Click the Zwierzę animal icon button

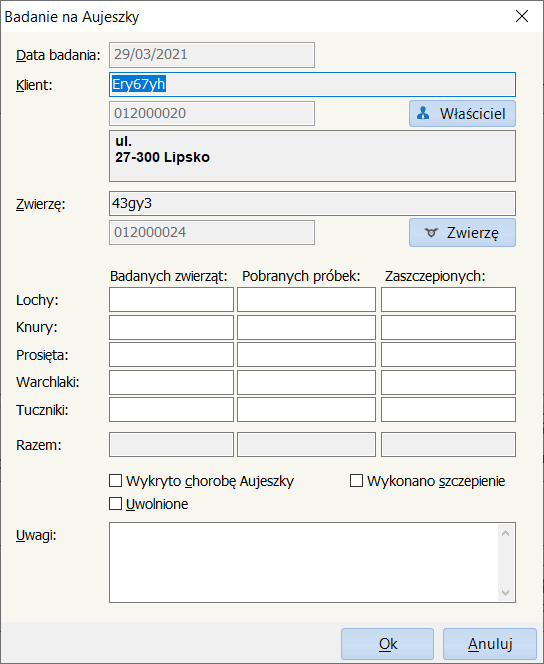462,232
